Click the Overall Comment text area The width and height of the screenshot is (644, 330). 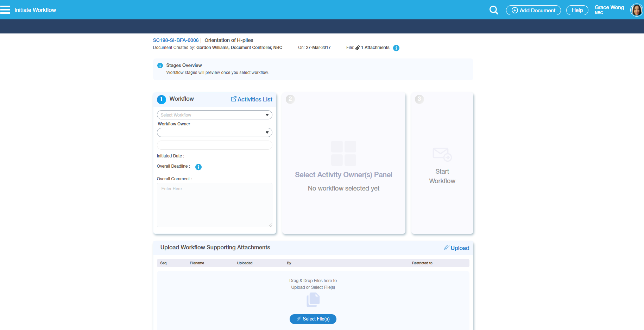[214, 205]
